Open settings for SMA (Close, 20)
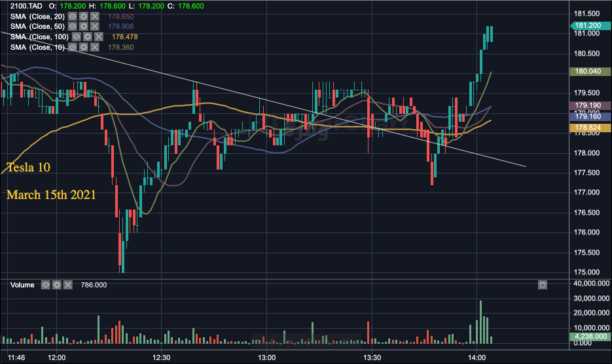The image size is (612, 364). [84, 16]
